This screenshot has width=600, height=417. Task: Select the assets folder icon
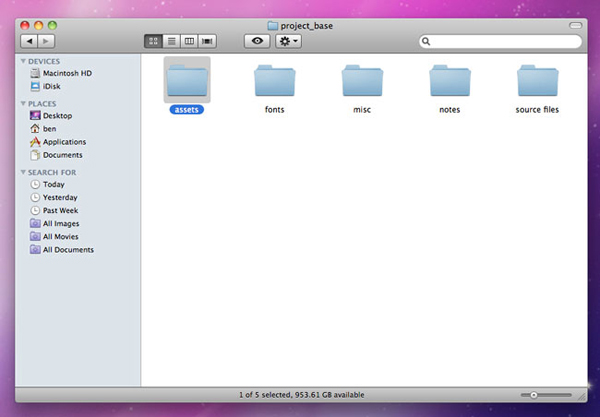pyautogui.click(x=187, y=80)
